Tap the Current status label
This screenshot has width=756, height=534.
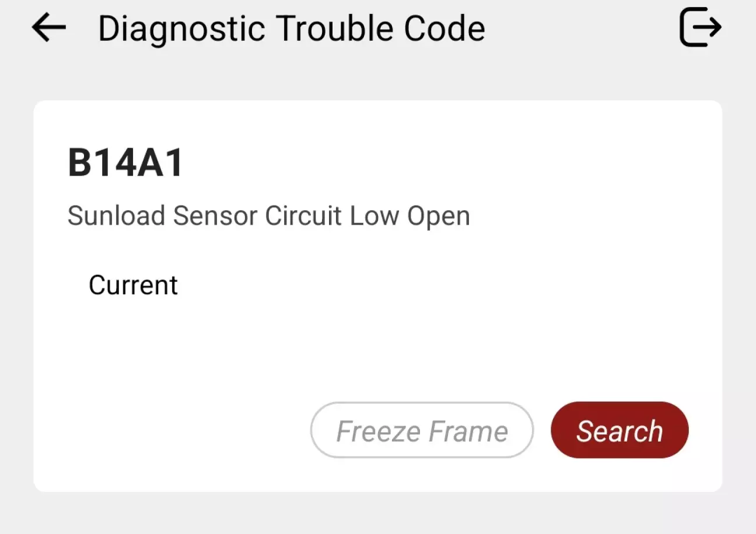(x=133, y=285)
